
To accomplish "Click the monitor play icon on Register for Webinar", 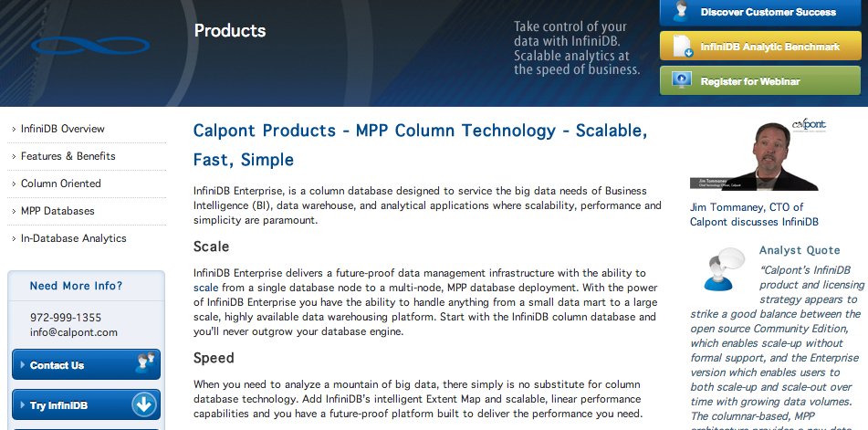I will 682,79.
